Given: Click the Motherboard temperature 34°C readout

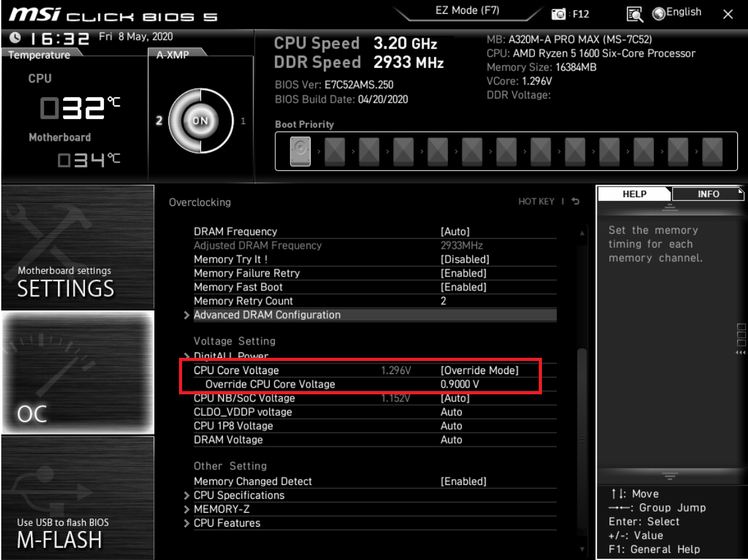Looking at the screenshot, I should click(x=89, y=160).
